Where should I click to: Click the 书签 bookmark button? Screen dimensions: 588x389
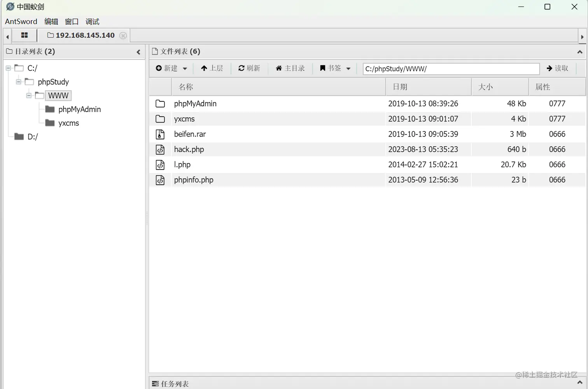[x=330, y=68]
